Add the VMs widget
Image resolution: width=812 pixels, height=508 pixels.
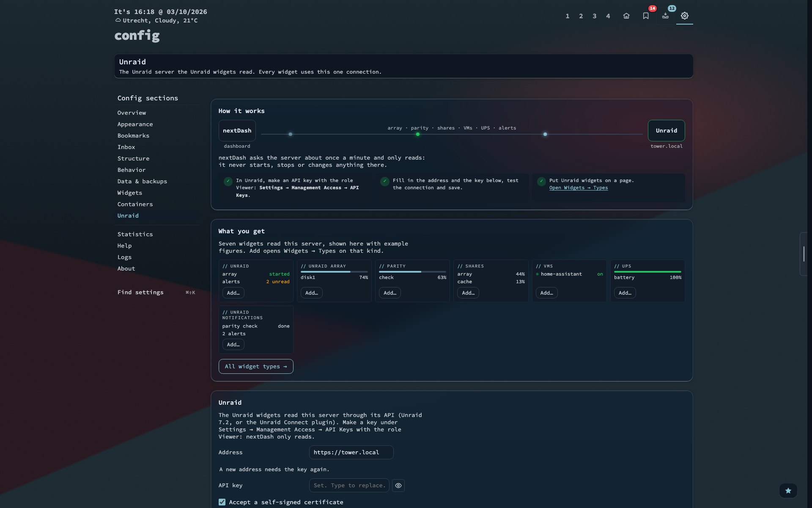tap(546, 293)
